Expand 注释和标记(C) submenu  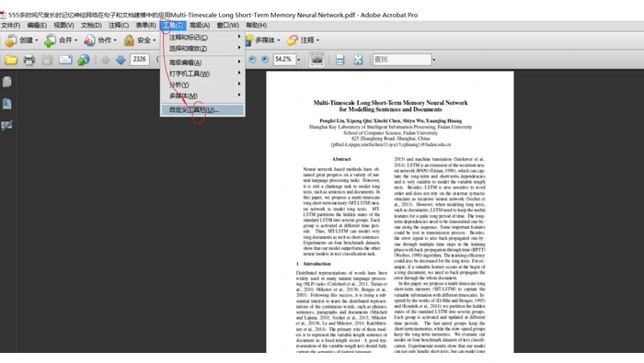203,38
